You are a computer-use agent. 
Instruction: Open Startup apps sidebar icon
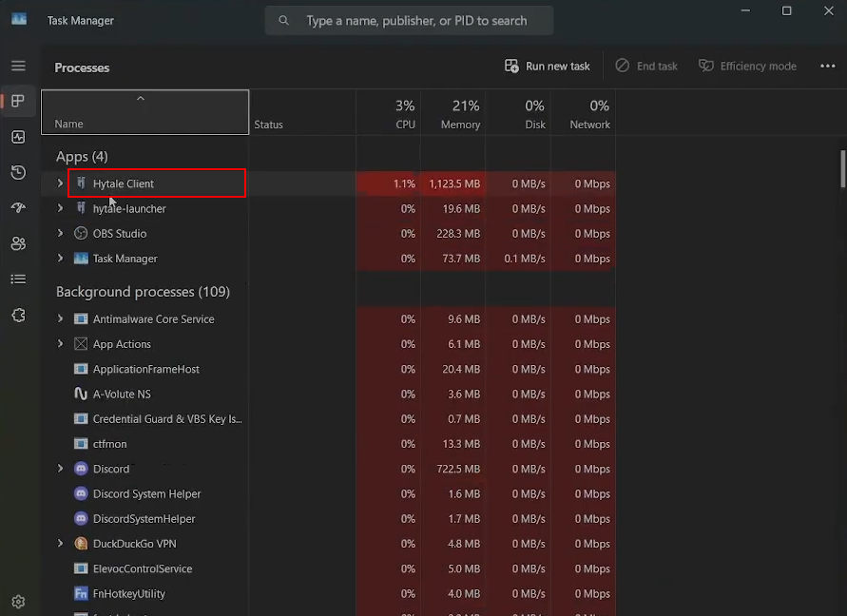(x=18, y=208)
